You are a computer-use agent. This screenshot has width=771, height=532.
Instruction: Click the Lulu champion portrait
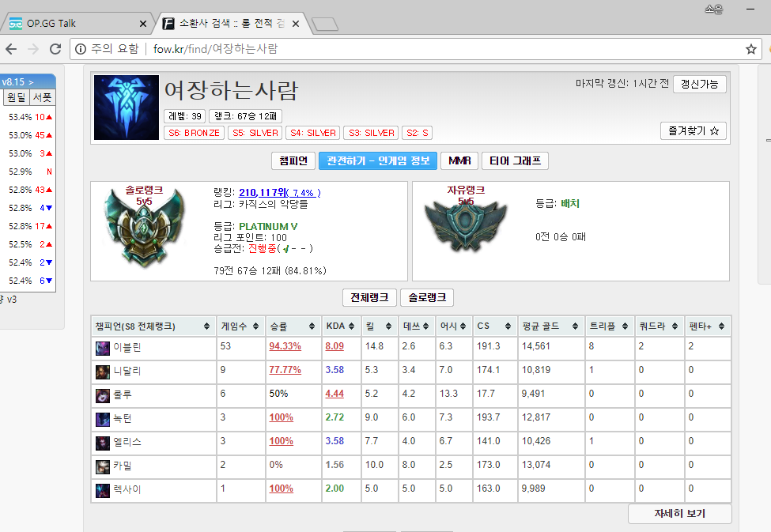(104, 394)
